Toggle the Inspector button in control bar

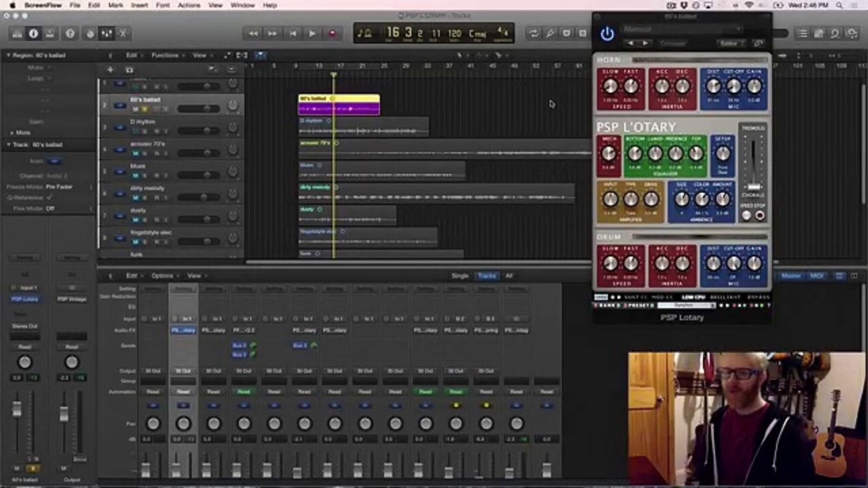pos(33,33)
